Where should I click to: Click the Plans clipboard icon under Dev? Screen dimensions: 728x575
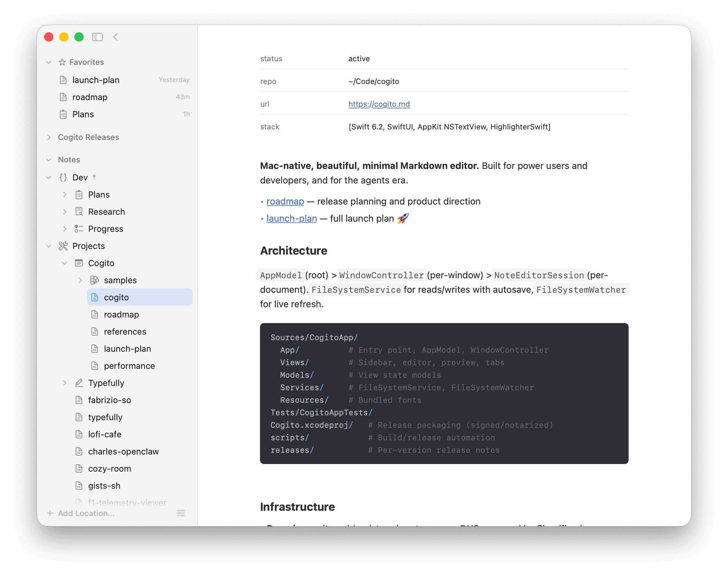(79, 195)
